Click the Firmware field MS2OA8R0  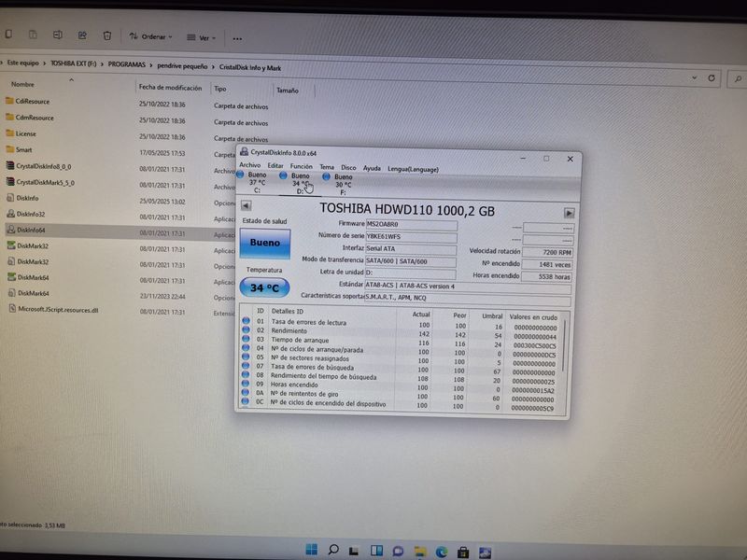(x=411, y=224)
